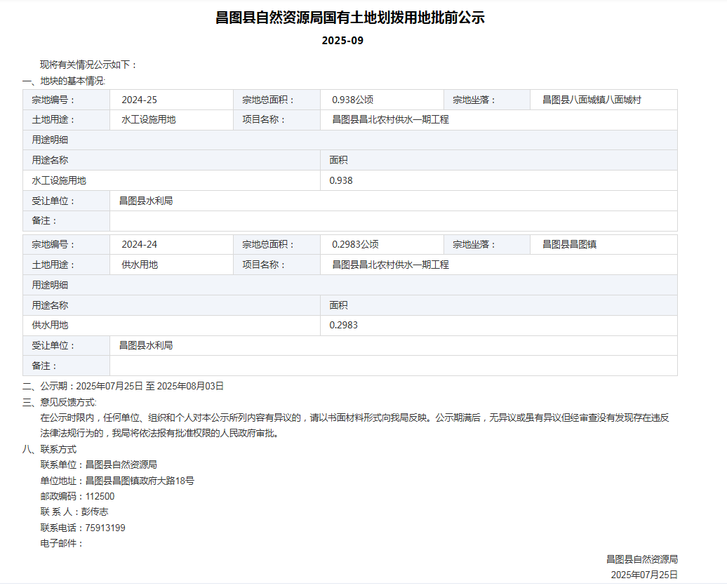
Task: Click the publicity period line 二、公示期
Action: coord(123,386)
